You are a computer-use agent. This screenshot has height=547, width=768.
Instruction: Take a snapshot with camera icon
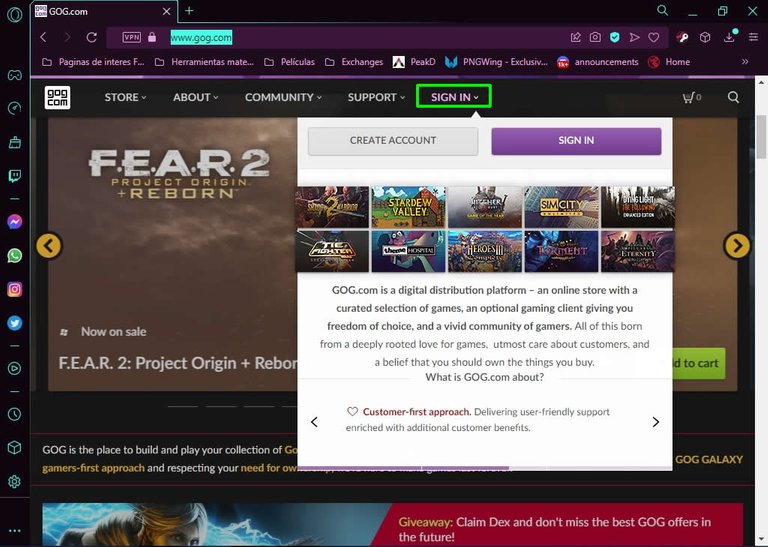(595, 37)
